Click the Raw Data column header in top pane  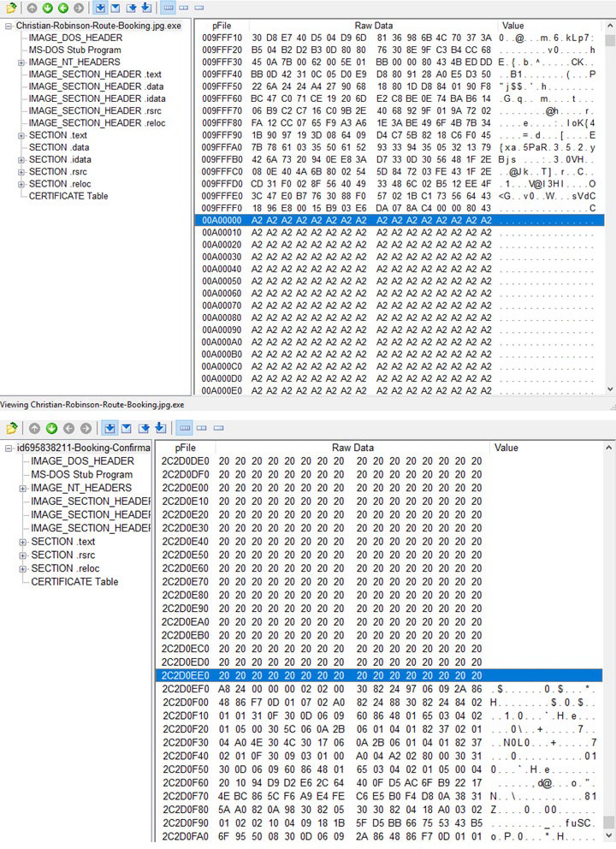(x=374, y=26)
